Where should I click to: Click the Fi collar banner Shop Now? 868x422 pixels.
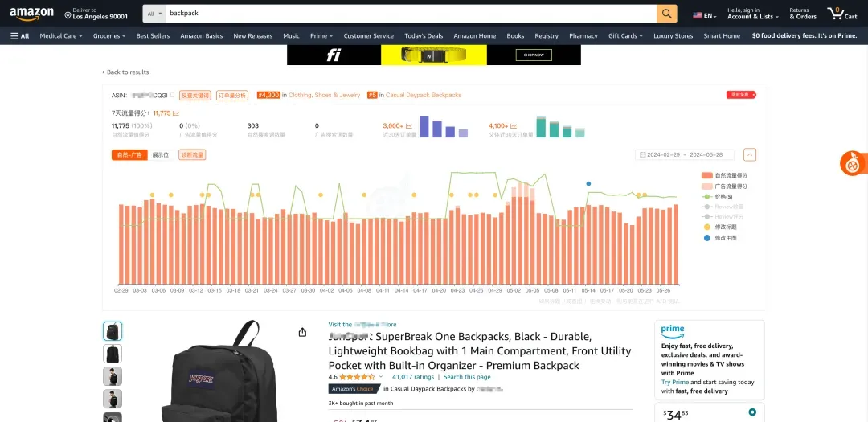tap(534, 55)
